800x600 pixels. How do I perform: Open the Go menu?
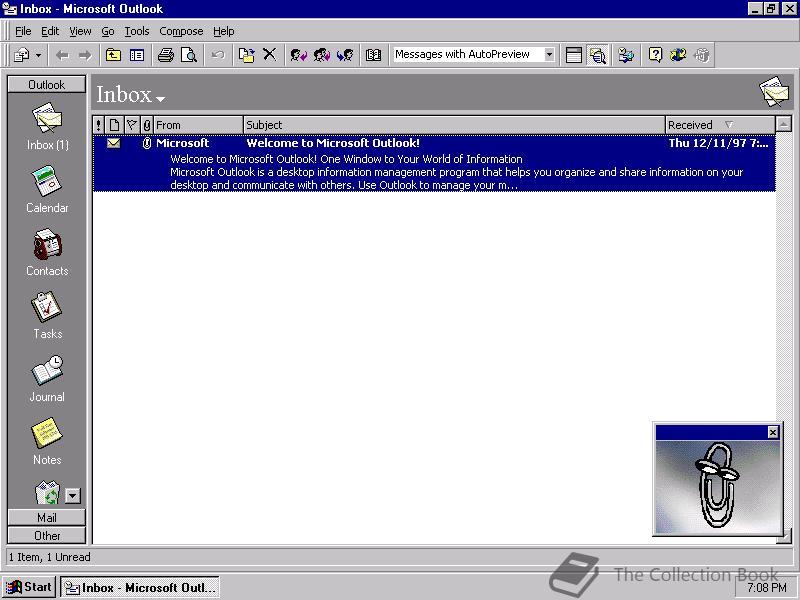pyautogui.click(x=108, y=31)
